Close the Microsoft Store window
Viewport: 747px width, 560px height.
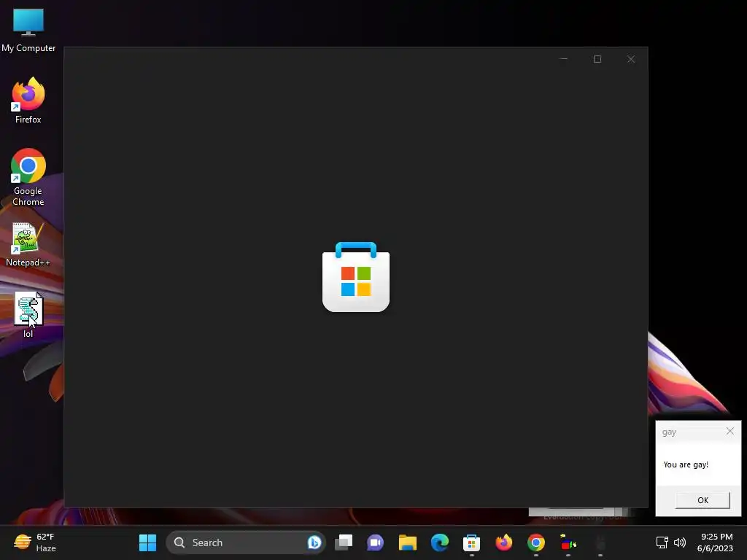(x=631, y=59)
